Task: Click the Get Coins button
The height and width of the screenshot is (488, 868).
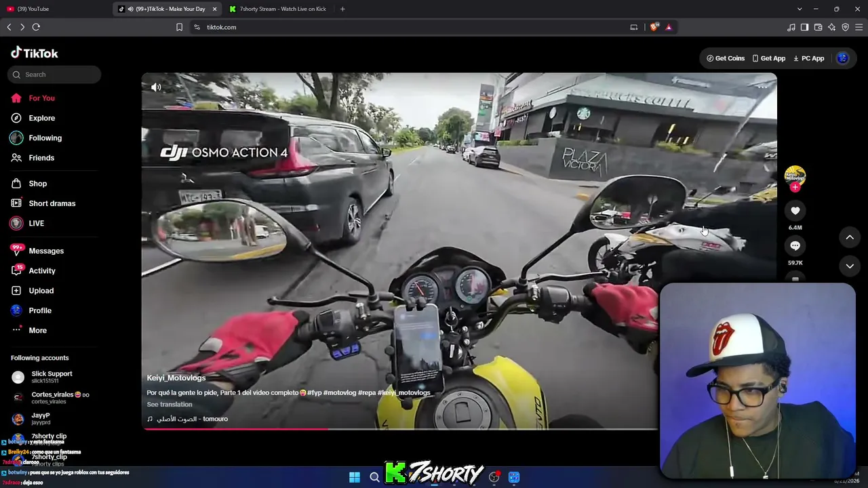Action: [726, 58]
